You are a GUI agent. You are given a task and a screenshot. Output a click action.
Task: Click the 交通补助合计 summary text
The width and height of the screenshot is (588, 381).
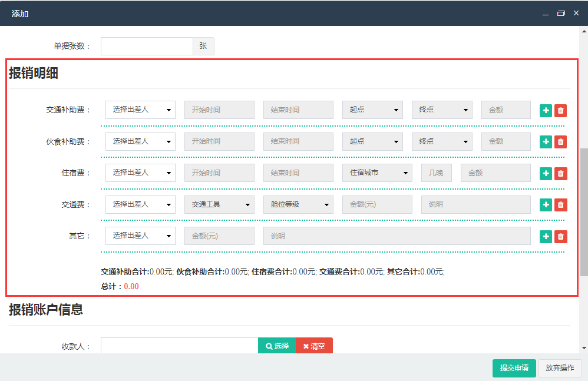point(137,271)
